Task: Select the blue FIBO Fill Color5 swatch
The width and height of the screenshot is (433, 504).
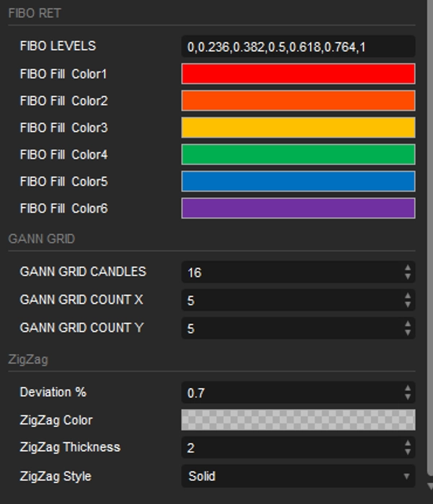Action: point(297,182)
